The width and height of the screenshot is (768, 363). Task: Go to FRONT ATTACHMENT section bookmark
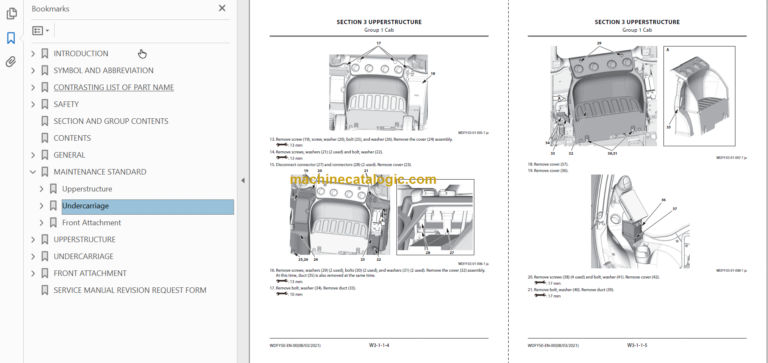pos(90,273)
